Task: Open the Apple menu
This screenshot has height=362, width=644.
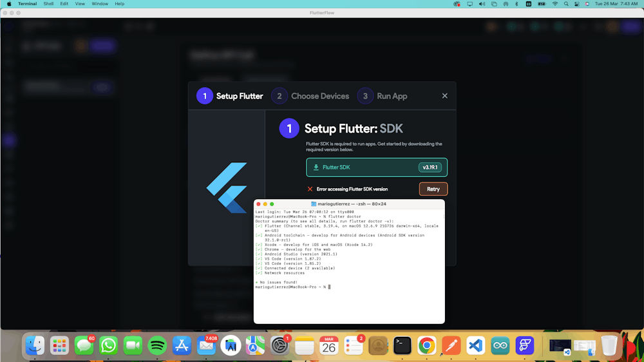Action: click(9, 4)
